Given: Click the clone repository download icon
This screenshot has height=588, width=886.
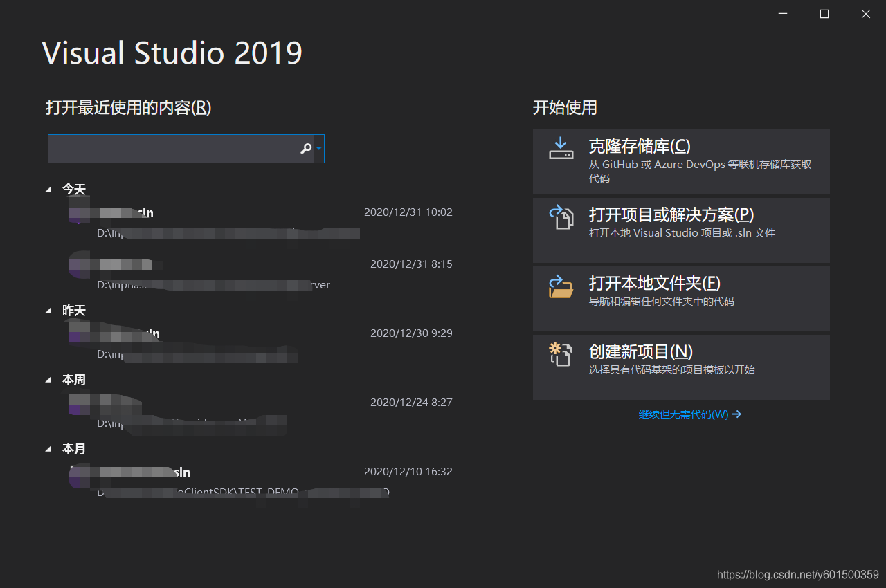Looking at the screenshot, I should (x=561, y=148).
